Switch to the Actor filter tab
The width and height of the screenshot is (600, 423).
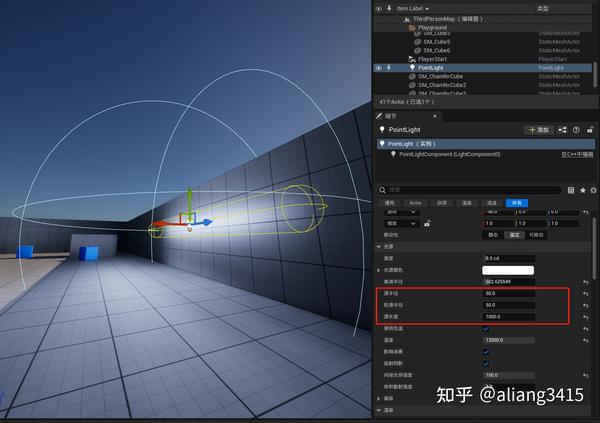click(416, 203)
